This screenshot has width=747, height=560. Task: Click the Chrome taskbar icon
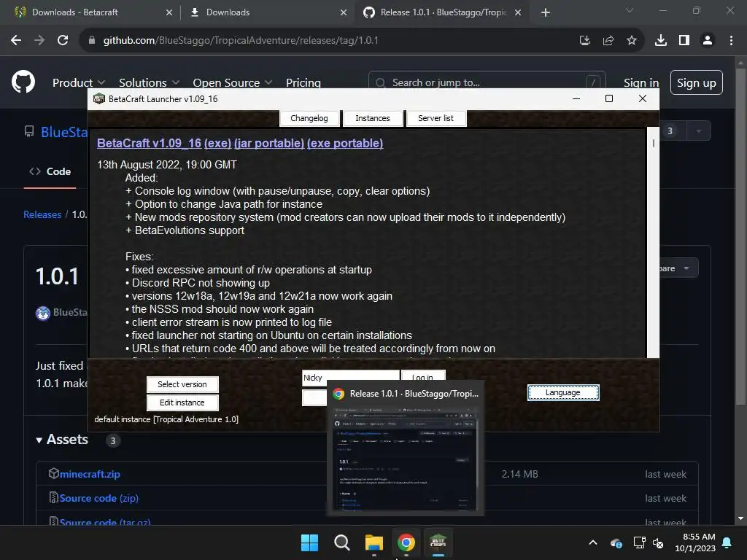[x=406, y=542]
